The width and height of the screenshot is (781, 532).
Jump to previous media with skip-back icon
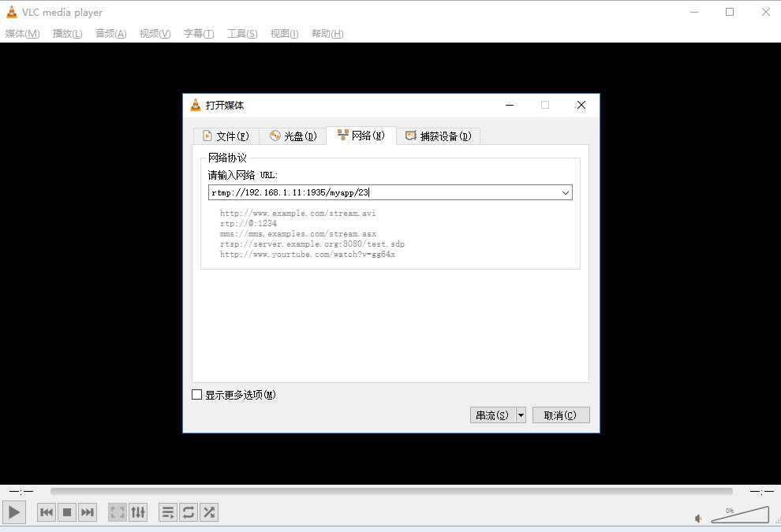47,512
